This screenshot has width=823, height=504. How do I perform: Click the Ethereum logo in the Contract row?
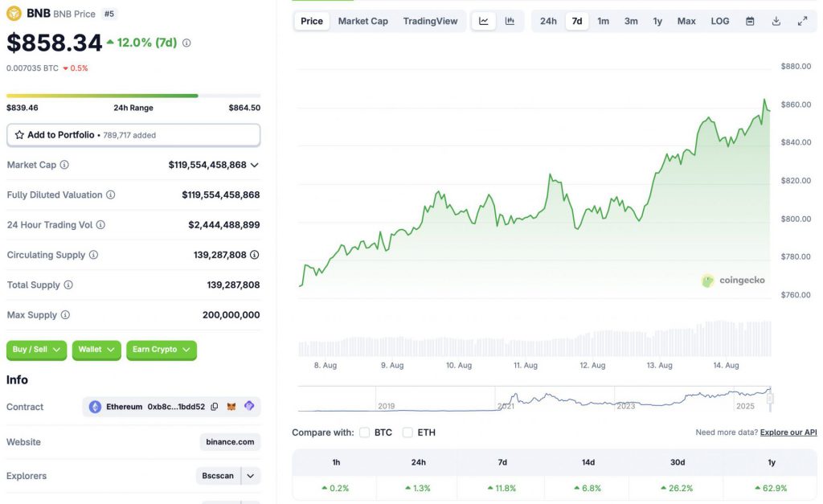pyautogui.click(x=95, y=407)
